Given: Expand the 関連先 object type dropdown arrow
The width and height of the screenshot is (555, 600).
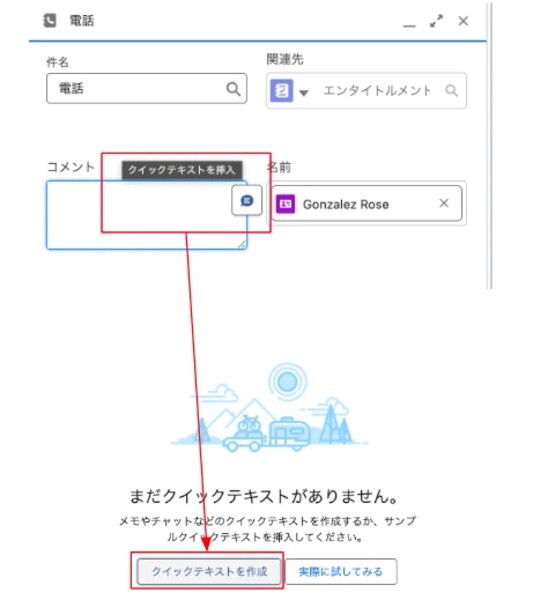Looking at the screenshot, I should [304, 93].
